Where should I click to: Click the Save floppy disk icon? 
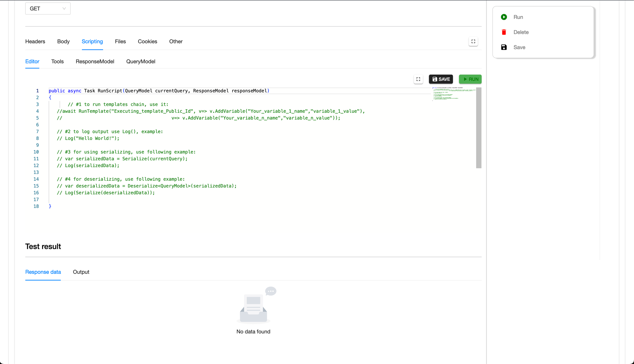(x=504, y=47)
